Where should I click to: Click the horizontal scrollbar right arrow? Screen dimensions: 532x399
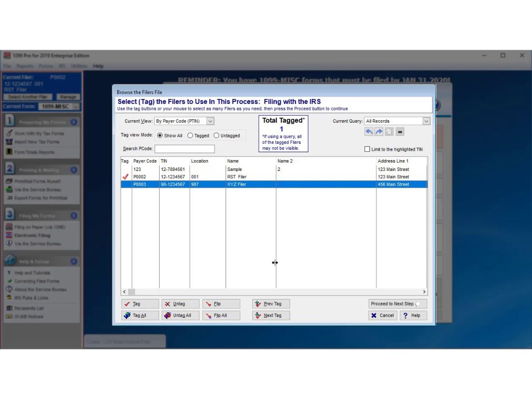424,292
